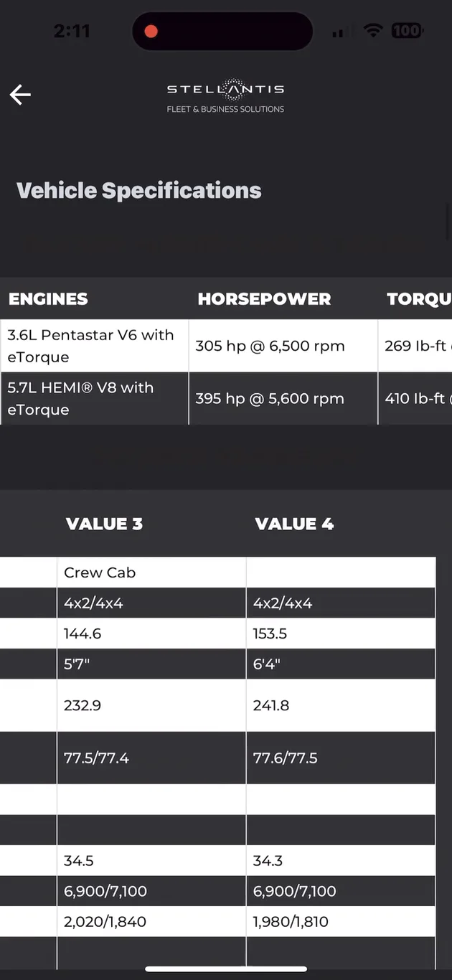The width and height of the screenshot is (452, 980).
Task: Tap the Vehicle Specifications heading
Action: [139, 190]
